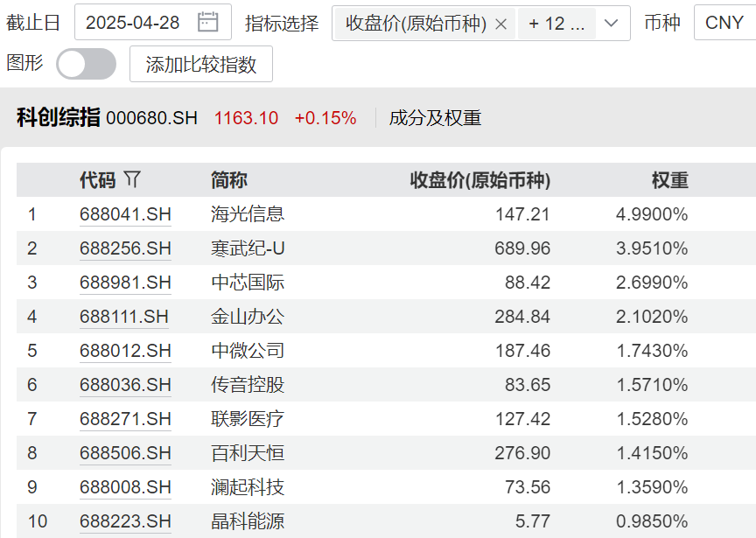Screen dimensions: 756x538
Task: Click the closing price 73.56 cell
Action: pyautogui.click(x=528, y=487)
